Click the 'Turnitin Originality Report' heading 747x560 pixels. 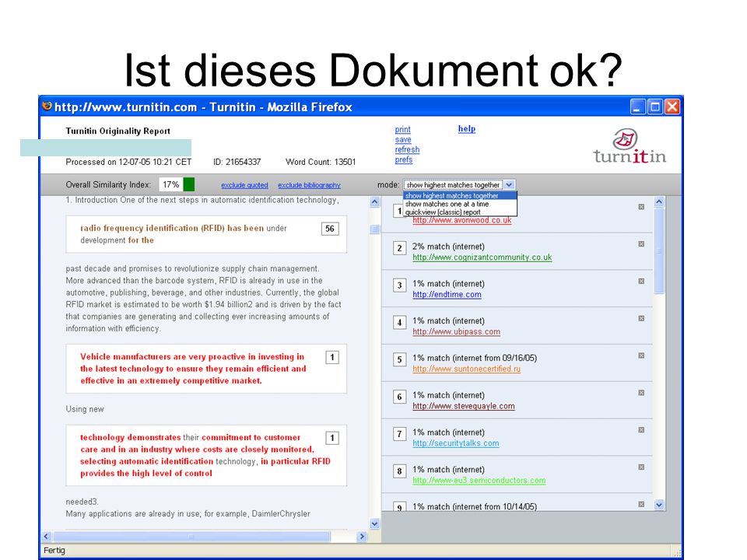click(x=117, y=131)
